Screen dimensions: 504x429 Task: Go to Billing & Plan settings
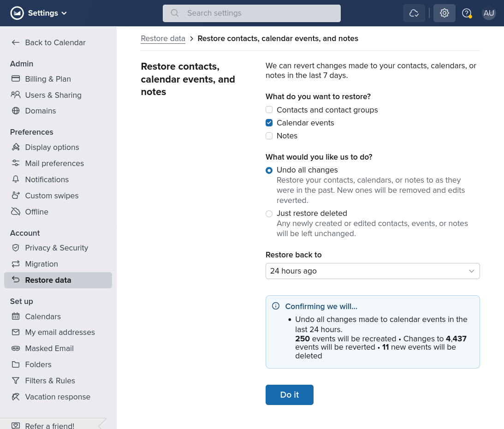click(x=48, y=79)
